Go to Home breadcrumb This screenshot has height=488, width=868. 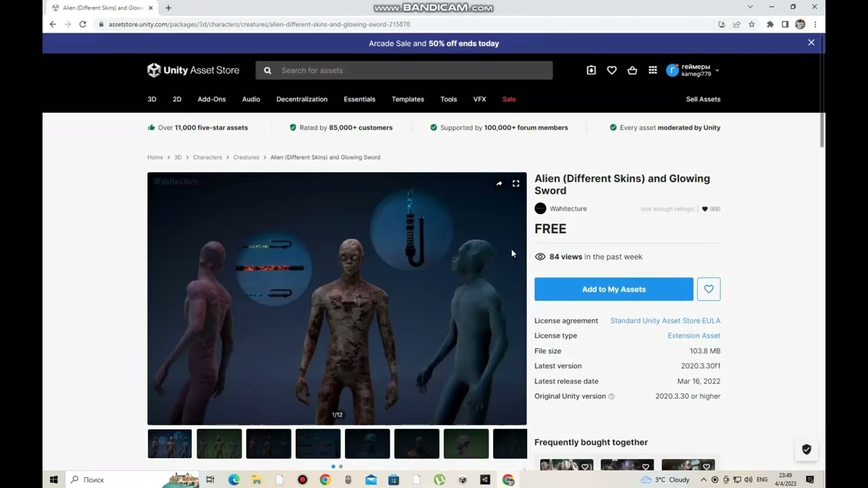(x=155, y=157)
